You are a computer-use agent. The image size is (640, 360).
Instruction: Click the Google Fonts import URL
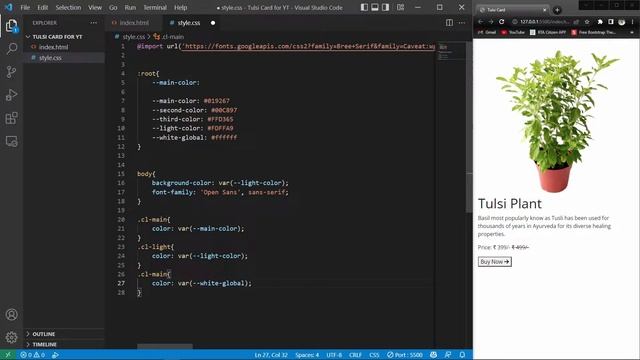point(309,46)
